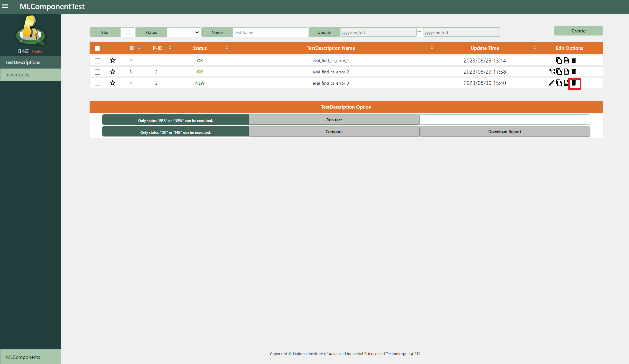Star the eval_find_ca_error_1 row
Image resolution: width=629 pixels, height=364 pixels.
click(113, 60)
